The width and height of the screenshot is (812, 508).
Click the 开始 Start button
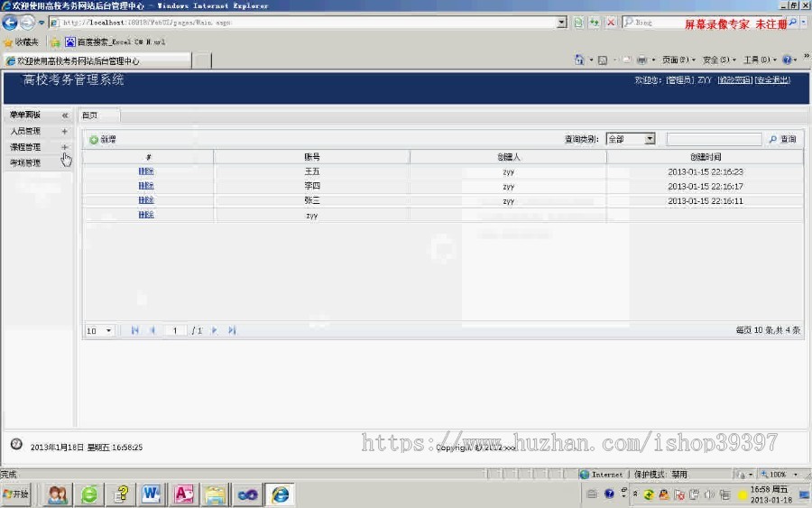[x=16, y=494]
